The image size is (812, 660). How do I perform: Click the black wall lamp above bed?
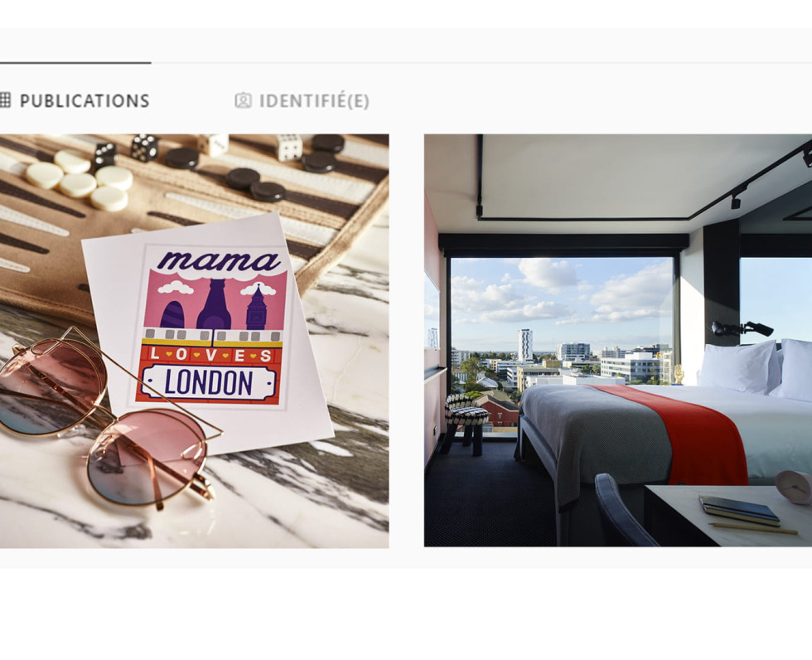[x=742, y=328]
